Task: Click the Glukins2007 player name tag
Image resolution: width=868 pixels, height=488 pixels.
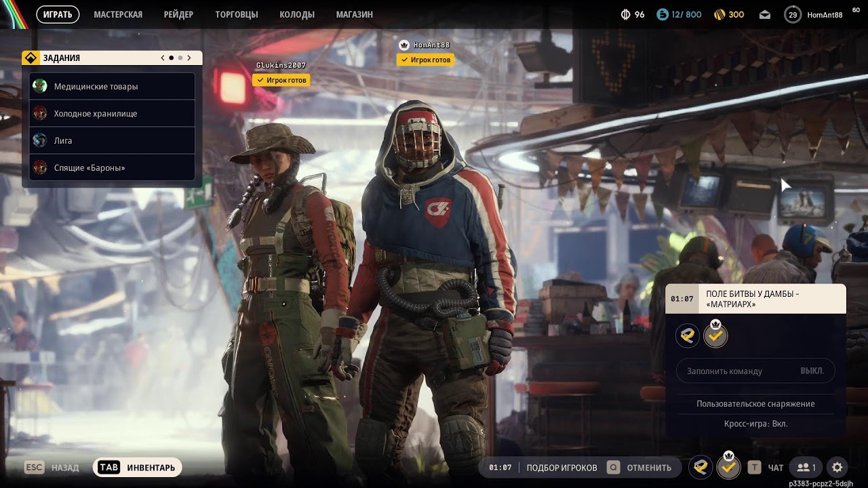Action: pyautogui.click(x=281, y=65)
